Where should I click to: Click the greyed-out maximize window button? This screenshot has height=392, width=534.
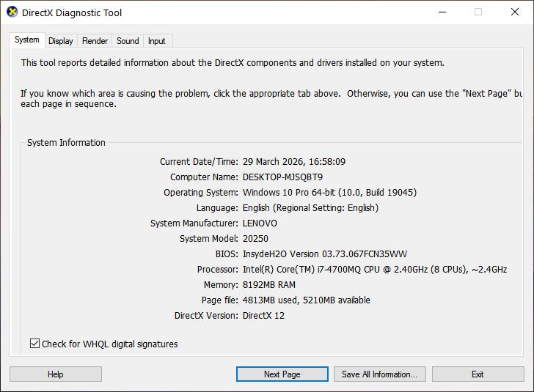tap(478, 12)
